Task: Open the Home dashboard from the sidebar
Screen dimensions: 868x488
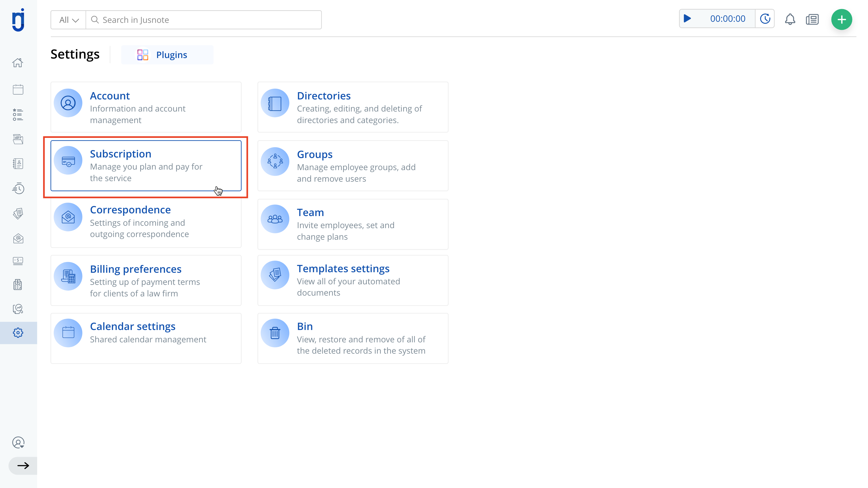Action: tap(18, 63)
